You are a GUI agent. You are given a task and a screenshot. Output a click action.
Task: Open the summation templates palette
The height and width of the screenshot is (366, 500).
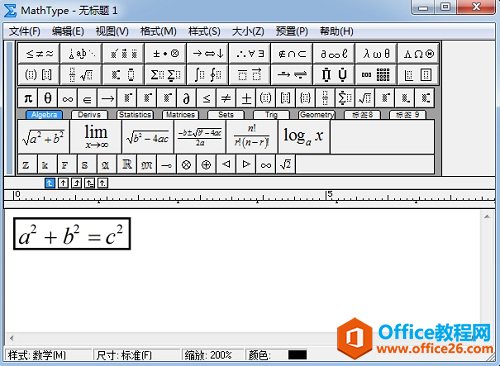(x=166, y=74)
